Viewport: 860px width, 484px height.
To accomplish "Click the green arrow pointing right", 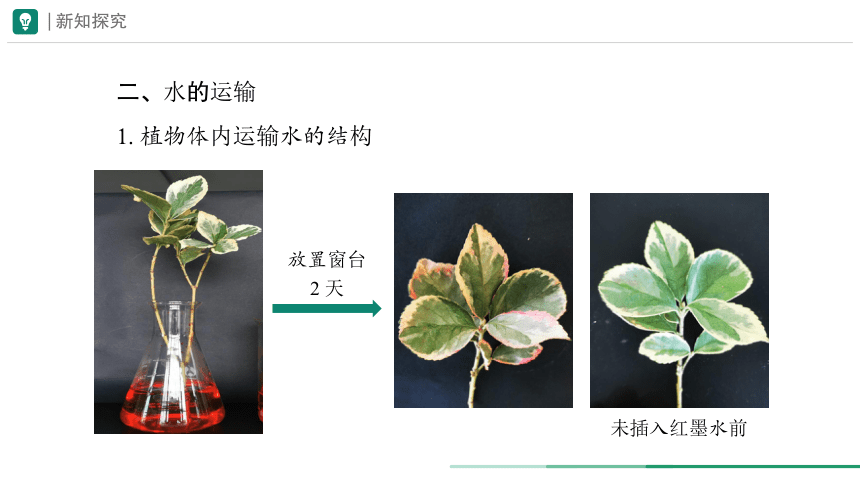I will [x=327, y=308].
